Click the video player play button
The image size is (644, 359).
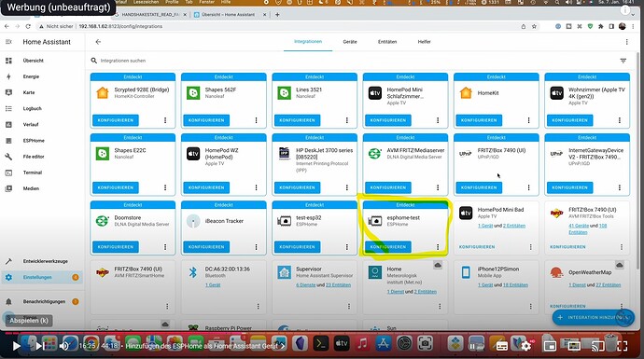16,346
